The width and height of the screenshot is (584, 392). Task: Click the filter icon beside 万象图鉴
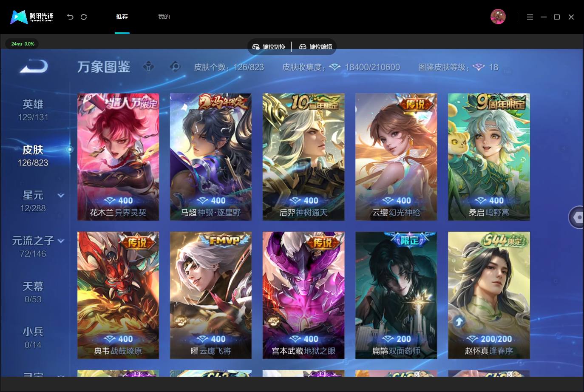click(148, 67)
